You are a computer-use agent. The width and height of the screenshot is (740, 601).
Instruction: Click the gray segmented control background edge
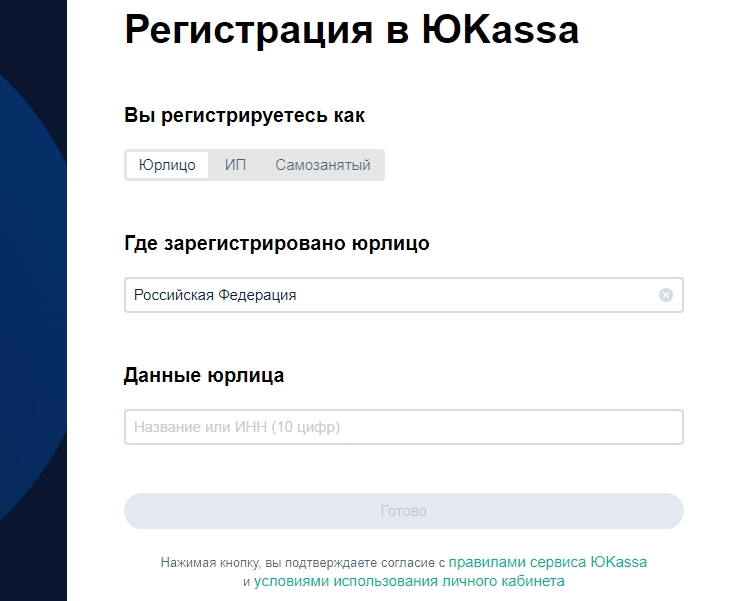[380, 165]
